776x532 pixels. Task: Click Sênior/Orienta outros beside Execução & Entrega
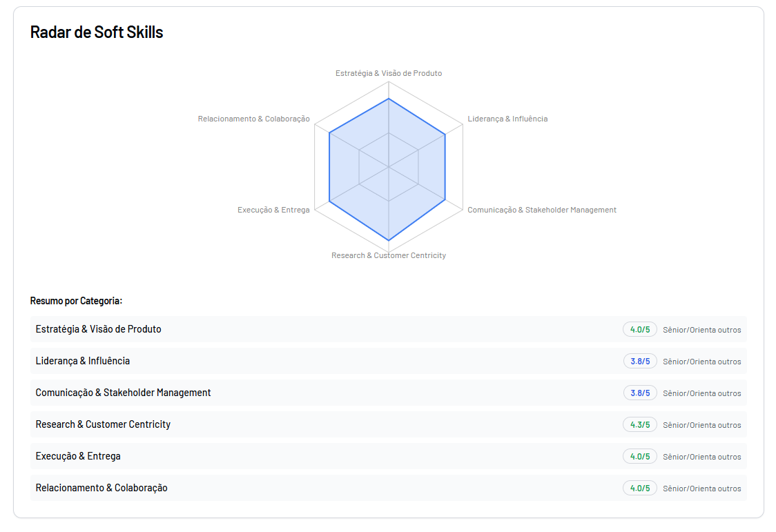[701, 456]
